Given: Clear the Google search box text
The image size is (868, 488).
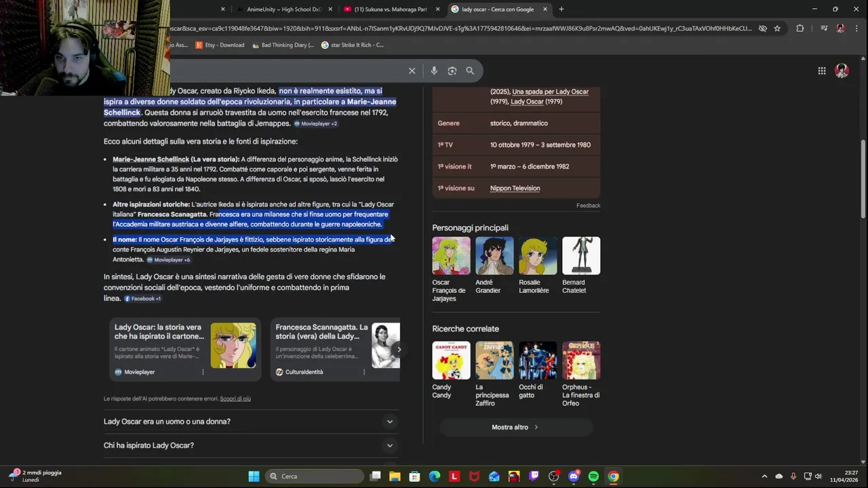Looking at the screenshot, I should click(412, 70).
